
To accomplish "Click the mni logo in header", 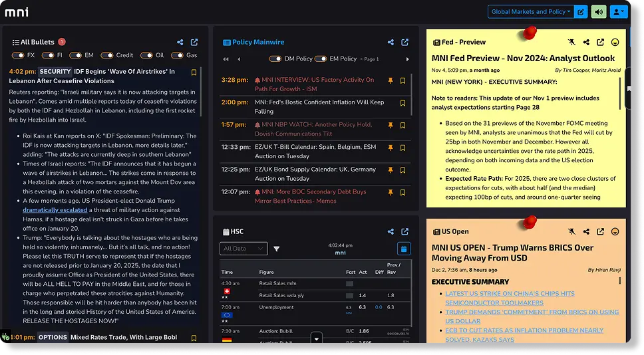I will tap(17, 13).
